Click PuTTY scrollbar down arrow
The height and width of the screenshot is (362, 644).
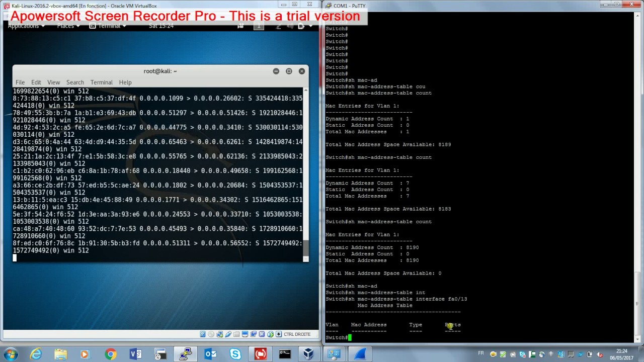637,339
